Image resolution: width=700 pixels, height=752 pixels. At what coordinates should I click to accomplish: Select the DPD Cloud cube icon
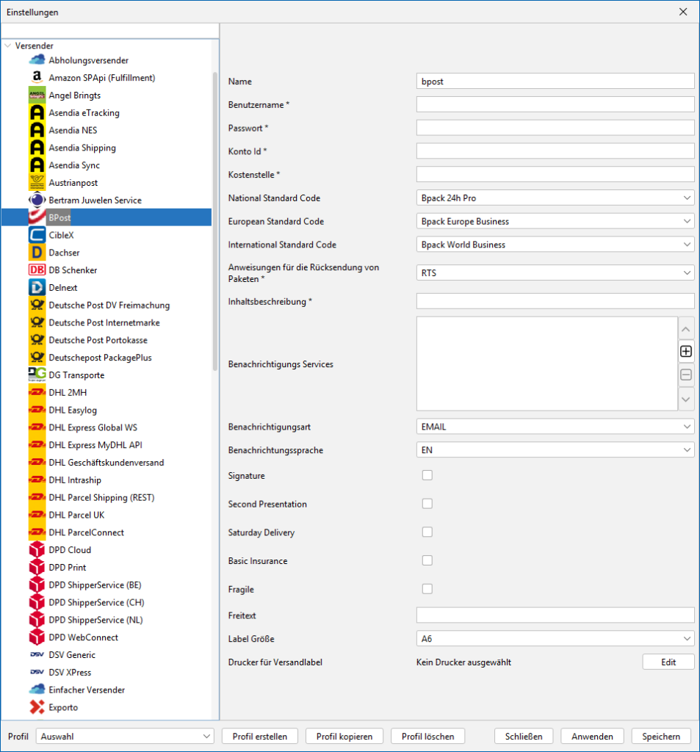coord(36,550)
